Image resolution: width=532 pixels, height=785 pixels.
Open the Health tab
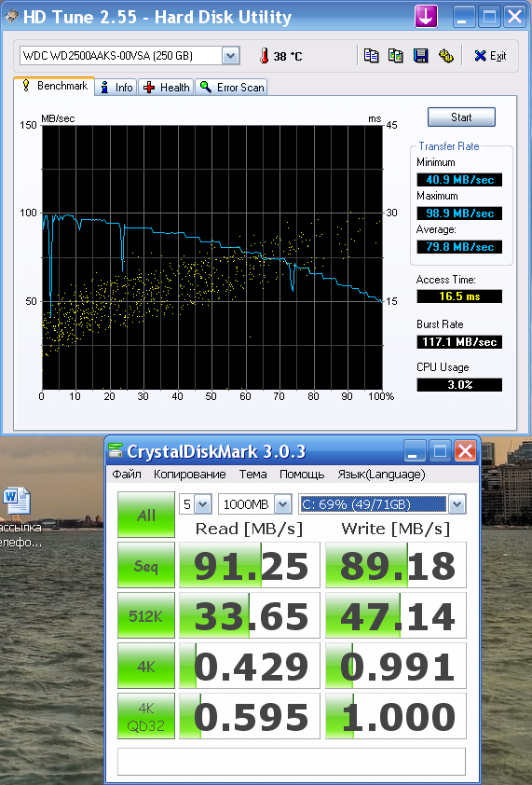click(166, 87)
